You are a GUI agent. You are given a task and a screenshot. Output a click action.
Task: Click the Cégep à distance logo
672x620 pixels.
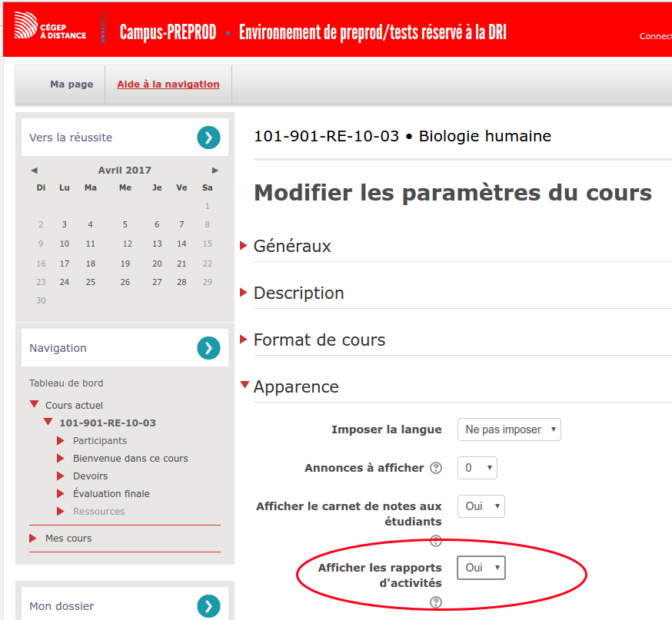tap(51, 27)
